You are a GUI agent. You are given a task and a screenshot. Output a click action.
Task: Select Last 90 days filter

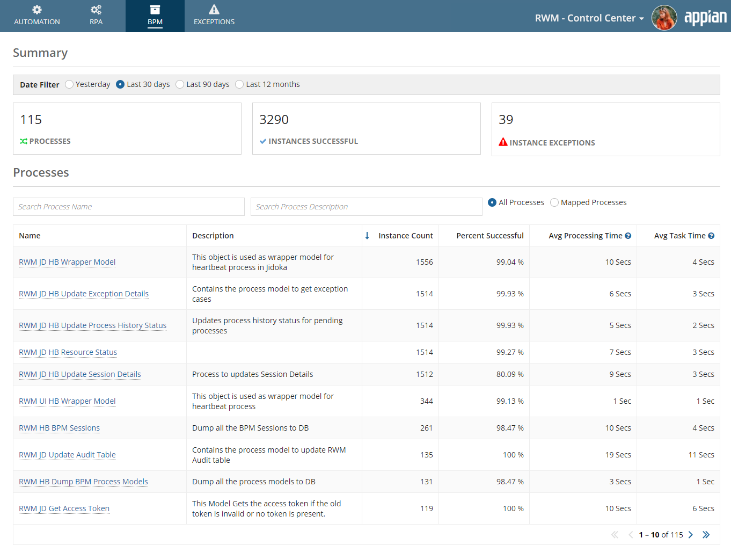pyautogui.click(x=180, y=84)
